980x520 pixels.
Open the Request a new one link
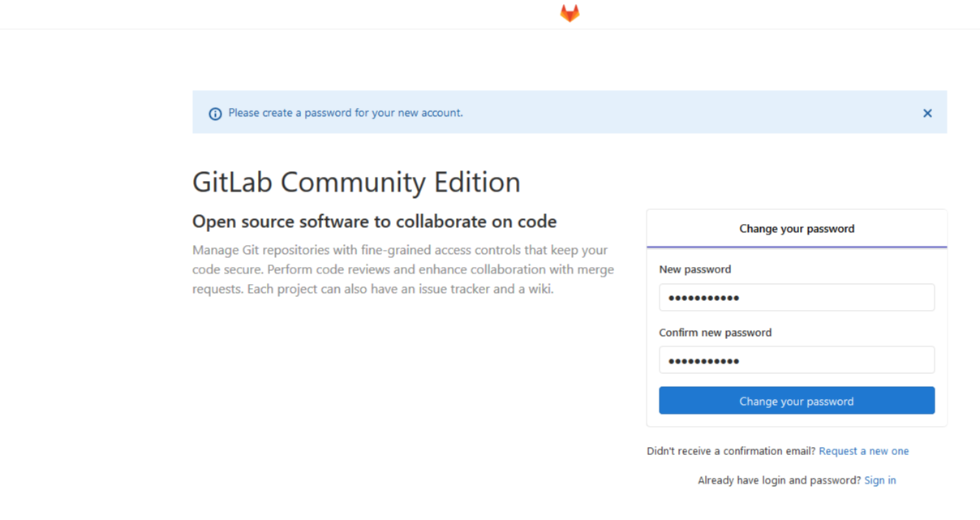tap(864, 451)
